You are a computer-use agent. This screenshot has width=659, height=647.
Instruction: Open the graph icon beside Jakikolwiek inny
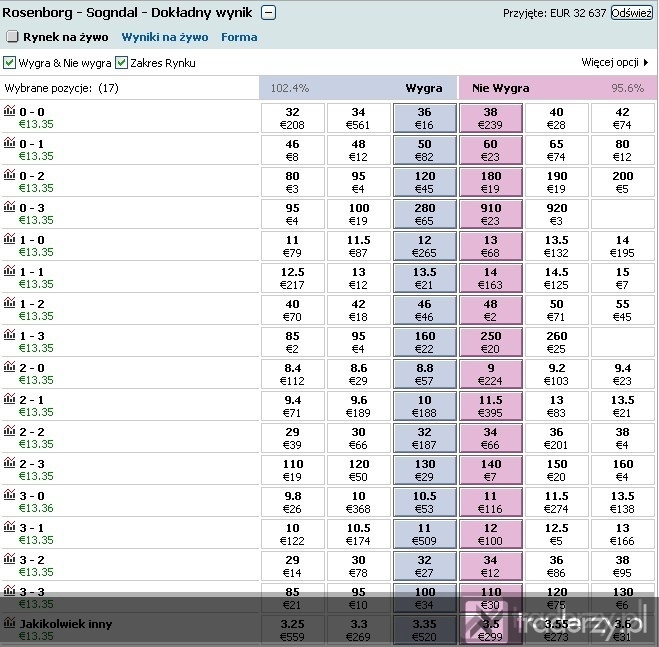(9, 622)
